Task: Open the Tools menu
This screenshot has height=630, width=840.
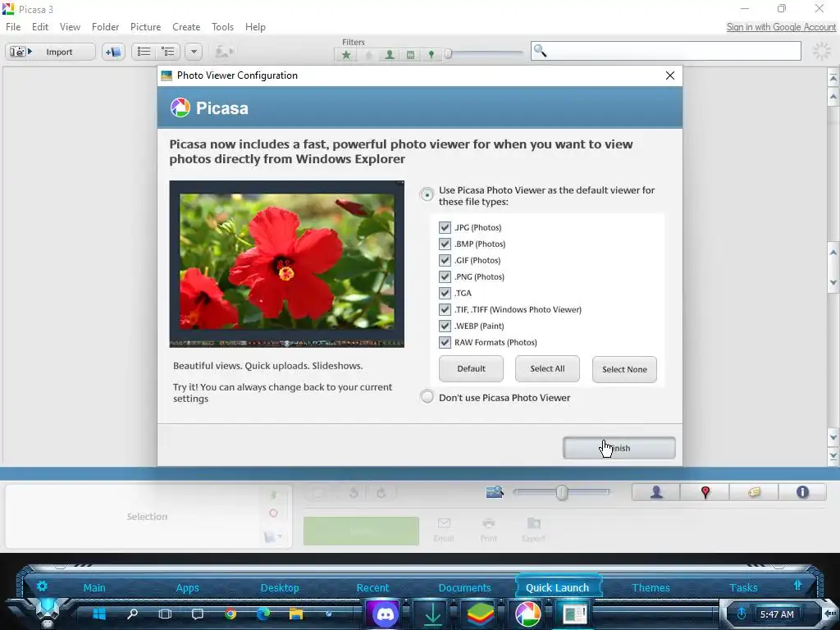Action: click(x=222, y=27)
